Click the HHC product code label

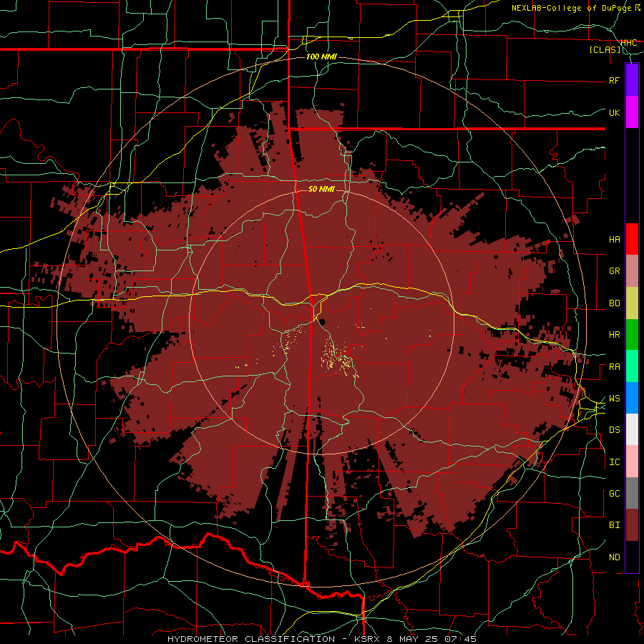click(x=628, y=43)
